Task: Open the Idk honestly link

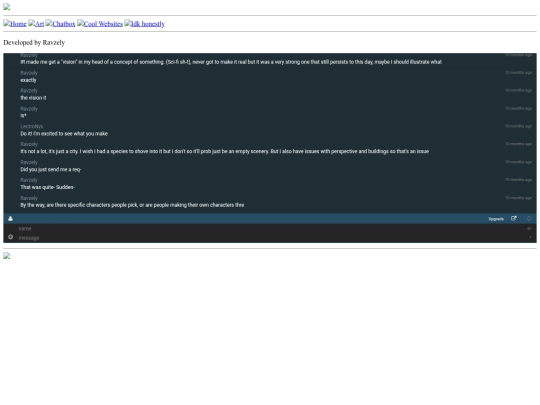Action: [x=145, y=24]
